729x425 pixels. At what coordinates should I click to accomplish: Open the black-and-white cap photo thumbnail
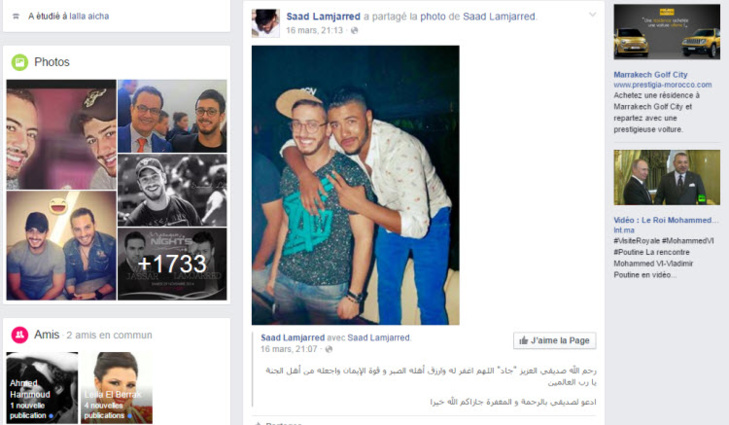click(172, 190)
